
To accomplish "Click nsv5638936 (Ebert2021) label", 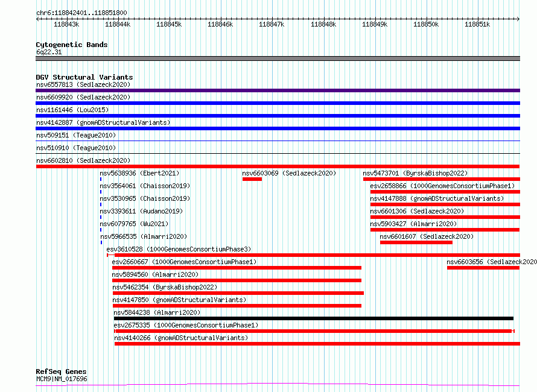I will pos(139,173).
